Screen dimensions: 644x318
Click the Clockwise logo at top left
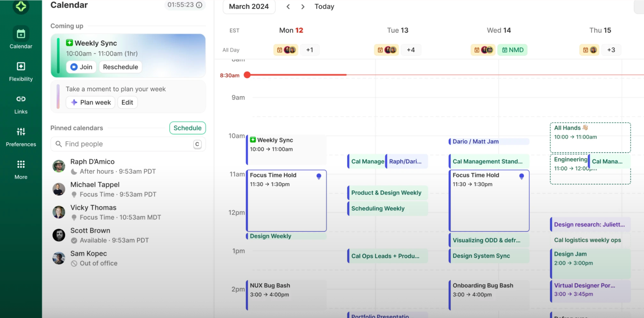point(21,6)
